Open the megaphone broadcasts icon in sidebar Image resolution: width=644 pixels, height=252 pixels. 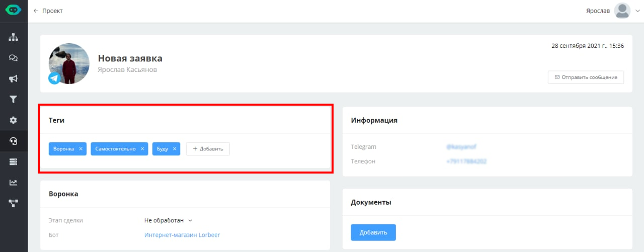pyautogui.click(x=14, y=78)
